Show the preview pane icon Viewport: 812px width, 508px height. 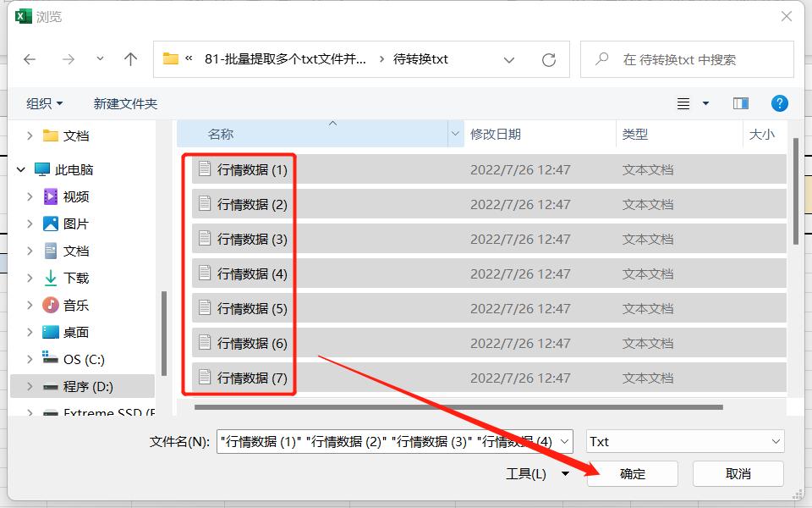[x=740, y=102]
